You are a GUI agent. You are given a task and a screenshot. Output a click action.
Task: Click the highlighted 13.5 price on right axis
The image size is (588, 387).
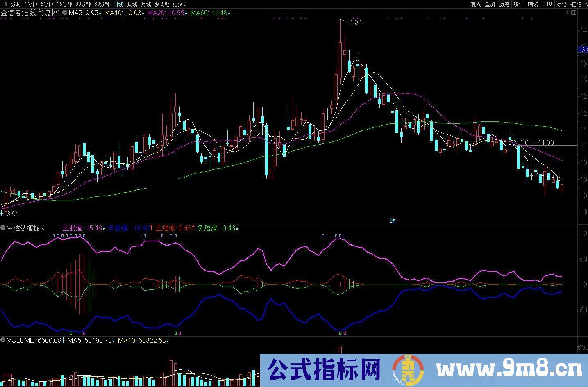click(583, 49)
